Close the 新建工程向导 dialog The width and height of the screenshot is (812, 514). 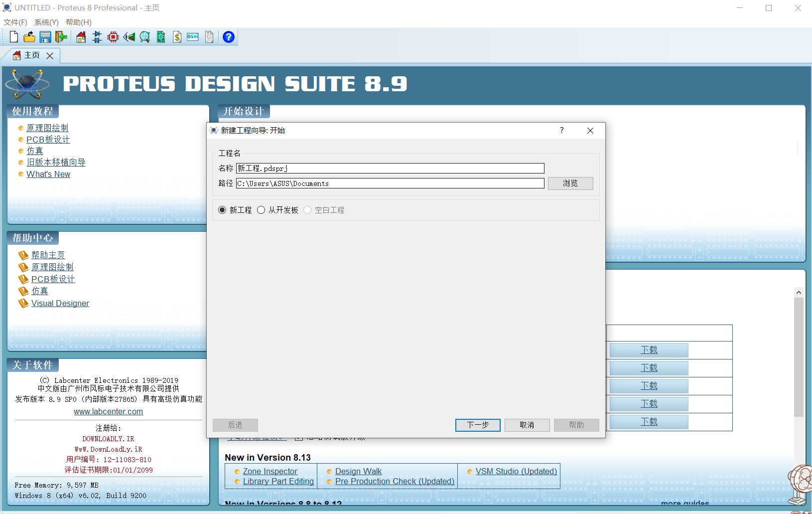click(x=590, y=131)
